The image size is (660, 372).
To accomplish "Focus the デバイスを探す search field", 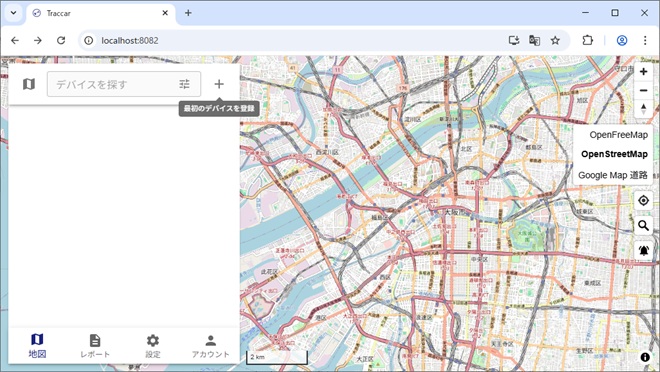I will (124, 84).
